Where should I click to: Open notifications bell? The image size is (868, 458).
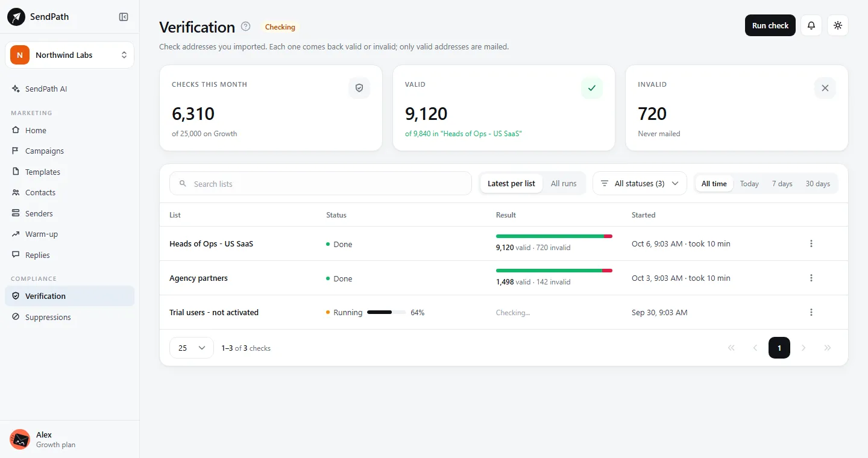811,25
